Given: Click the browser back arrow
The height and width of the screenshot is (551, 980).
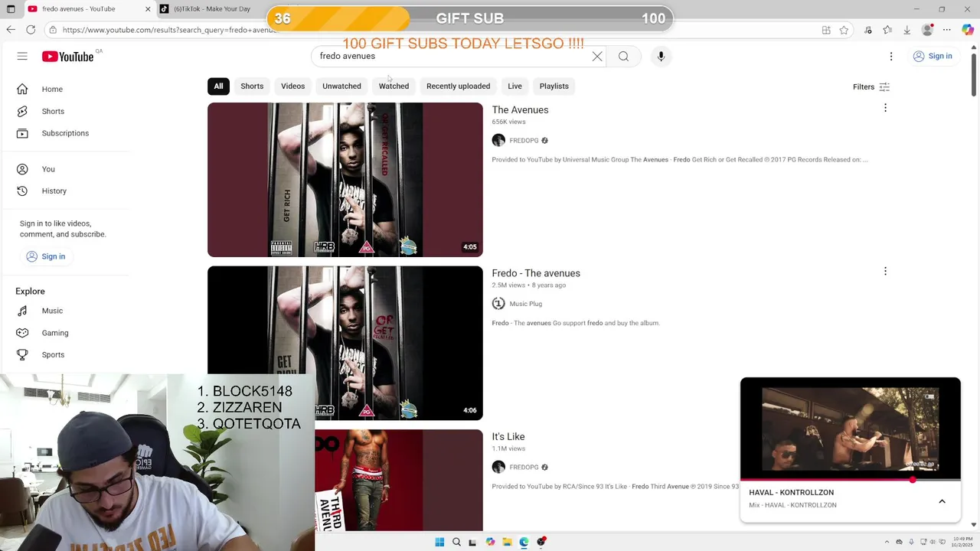Looking at the screenshot, I should (11, 30).
